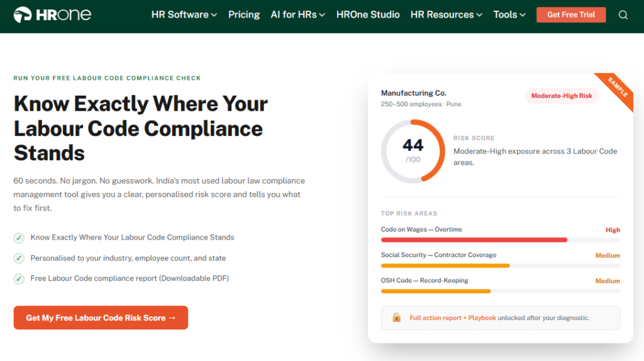Open the search magnifier icon
The image size is (644, 361).
[x=623, y=15]
